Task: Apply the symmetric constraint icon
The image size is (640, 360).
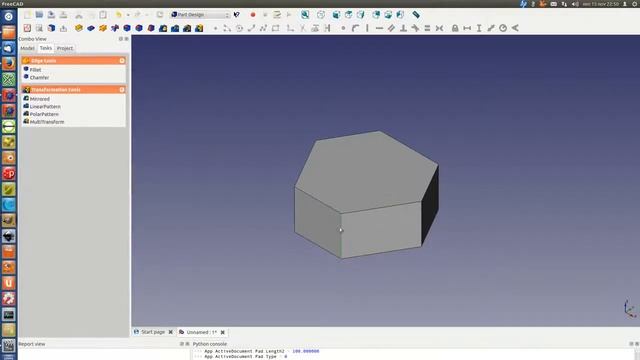Action: (439, 28)
